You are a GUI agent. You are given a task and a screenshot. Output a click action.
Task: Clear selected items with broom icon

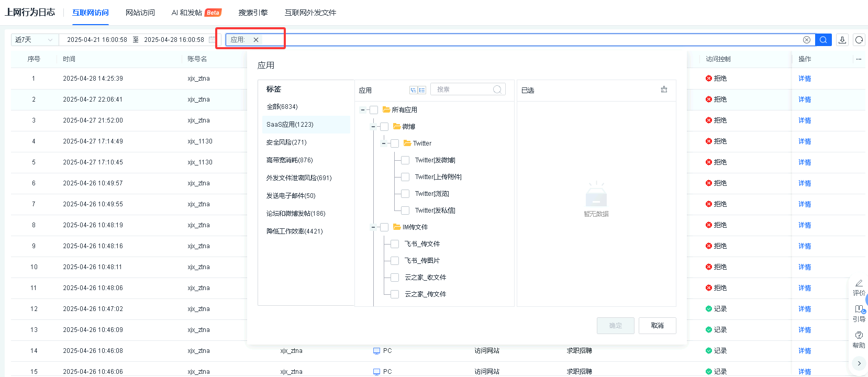pos(664,90)
